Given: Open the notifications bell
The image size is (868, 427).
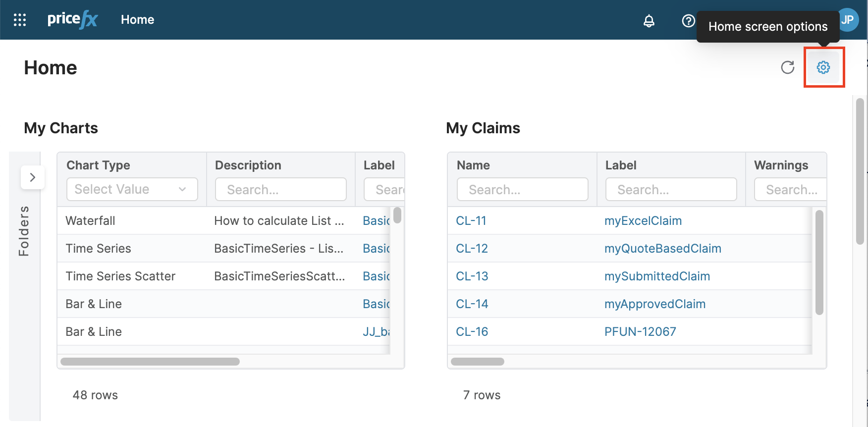Looking at the screenshot, I should coord(649,21).
